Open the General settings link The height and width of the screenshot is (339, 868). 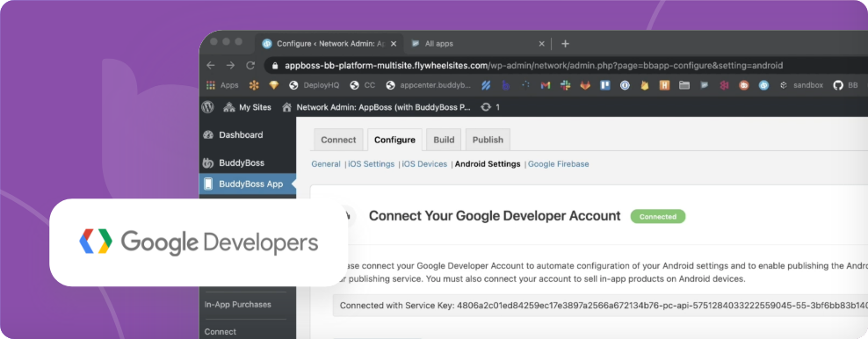[x=326, y=164]
